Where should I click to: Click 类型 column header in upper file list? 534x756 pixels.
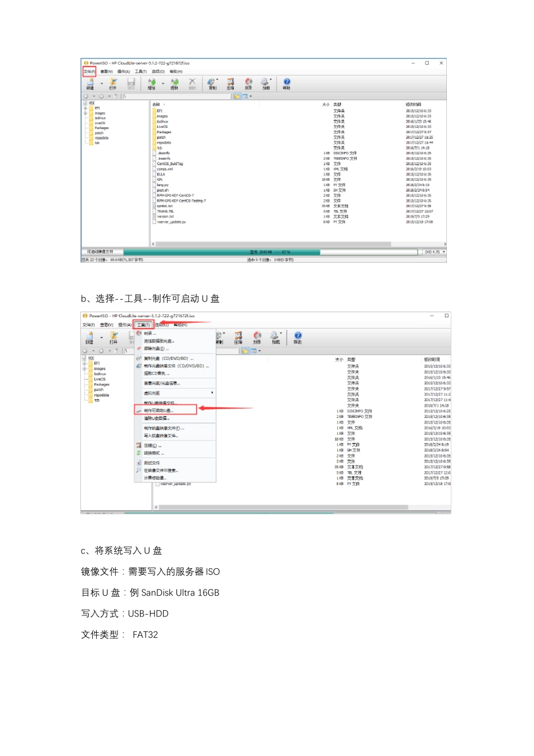point(337,105)
